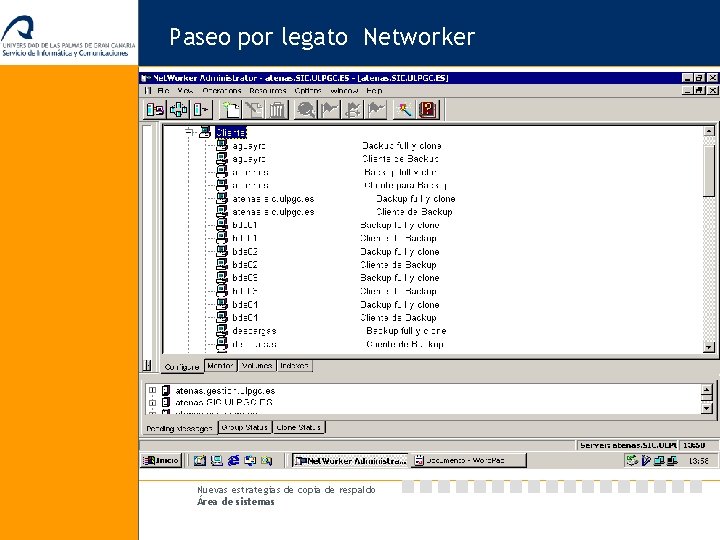The width and height of the screenshot is (720, 540).
Task: Click the client list scrollbar thumb
Action: pyautogui.click(x=709, y=171)
